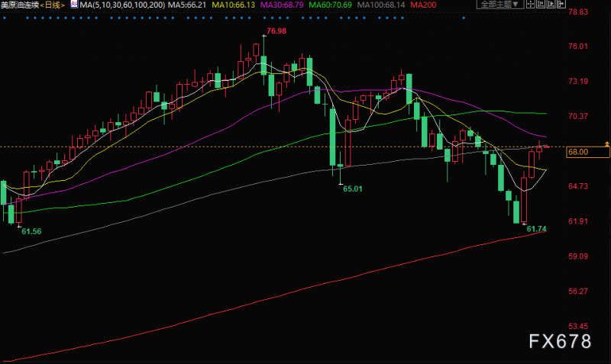Open the 全部主题 dropdown
The image size is (611, 364).
[499, 5]
